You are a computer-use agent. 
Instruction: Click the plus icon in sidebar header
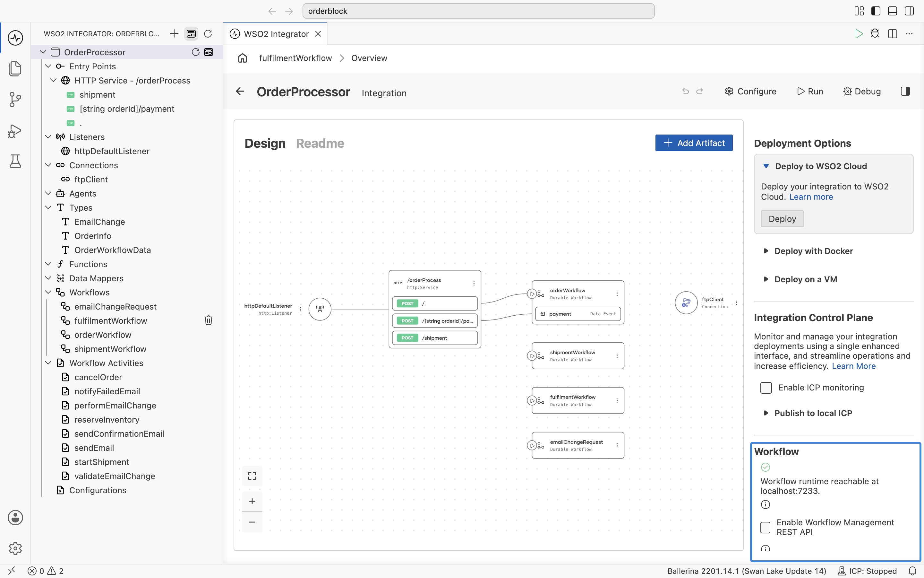174,34
